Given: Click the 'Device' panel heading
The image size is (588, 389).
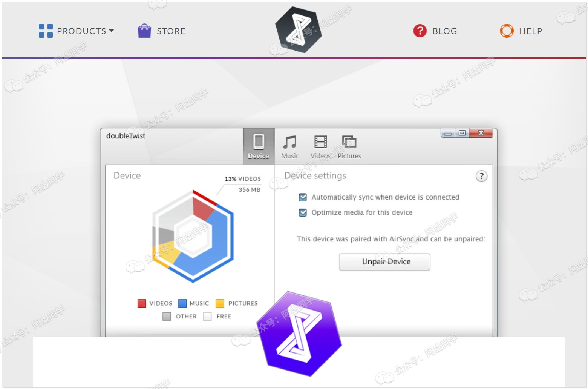Looking at the screenshot, I should pos(127,176).
